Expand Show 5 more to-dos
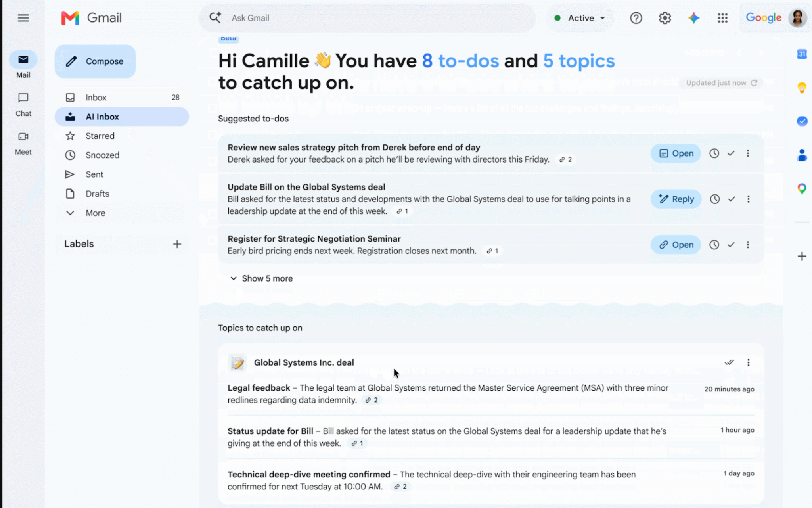The height and width of the screenshot is (508, 812). click(x=262, y=278)
